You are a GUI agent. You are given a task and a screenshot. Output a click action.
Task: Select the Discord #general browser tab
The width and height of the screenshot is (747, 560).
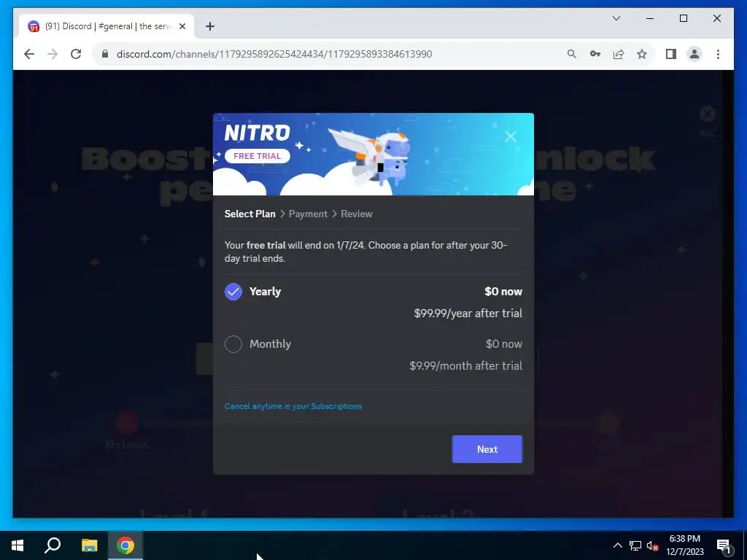click(107, 26)
